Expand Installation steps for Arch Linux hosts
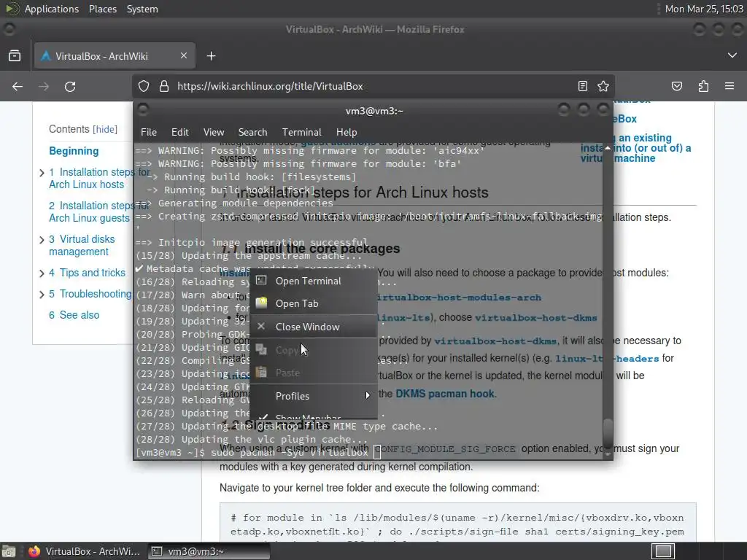The width and height of the screenshot is (747, 560). 42,172
